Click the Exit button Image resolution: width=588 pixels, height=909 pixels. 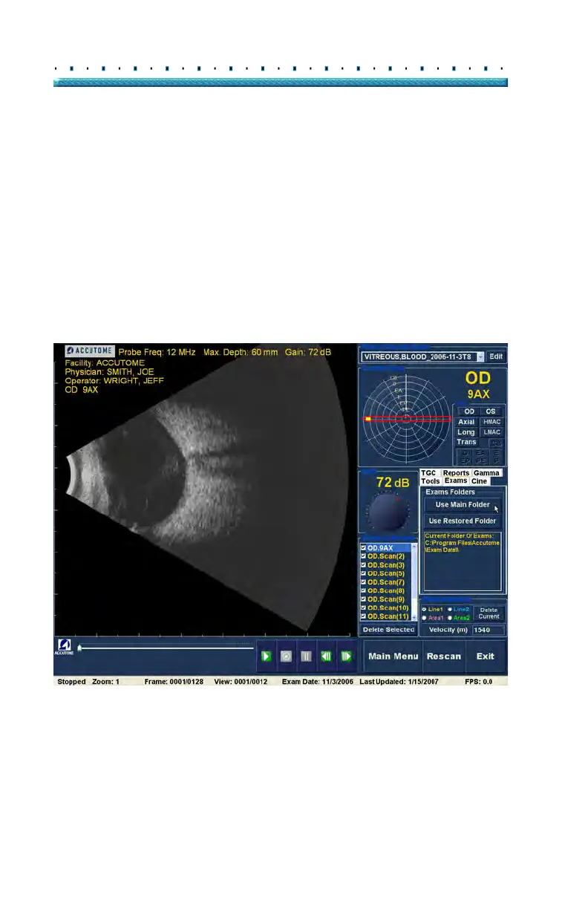[486, 656]
